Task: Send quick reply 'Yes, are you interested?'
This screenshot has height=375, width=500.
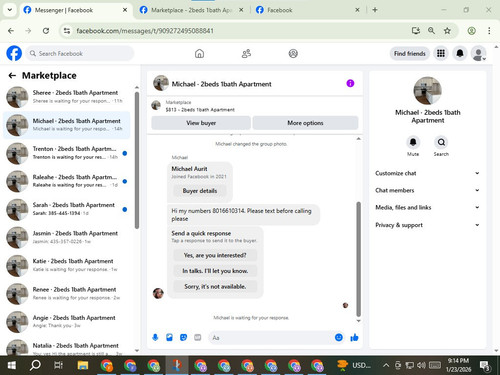Action: tap(215, 255)
